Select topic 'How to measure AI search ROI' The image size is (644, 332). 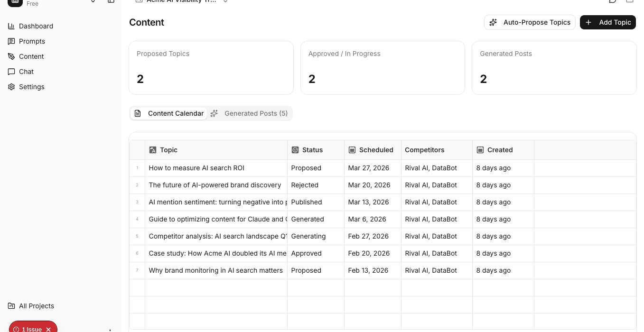click(x=196, y=168)
